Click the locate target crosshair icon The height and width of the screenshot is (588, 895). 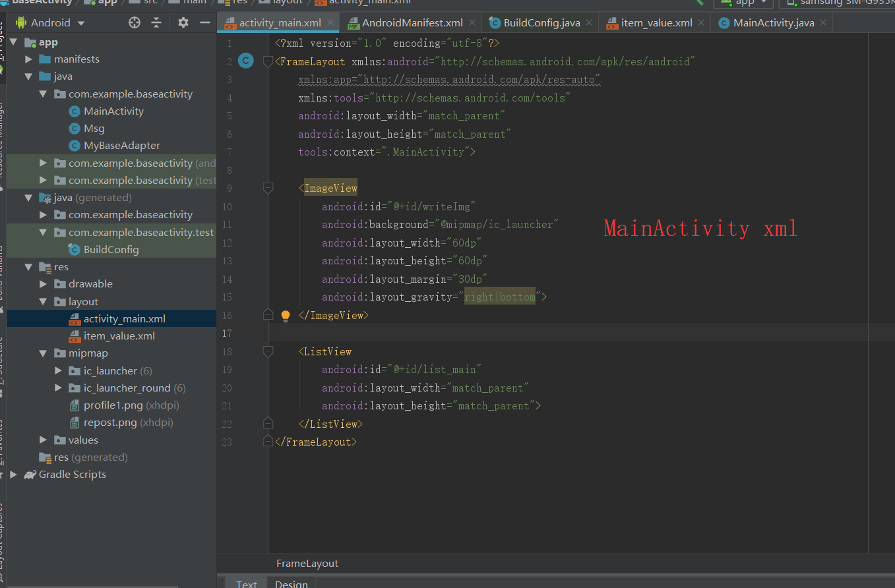point(135,22)
